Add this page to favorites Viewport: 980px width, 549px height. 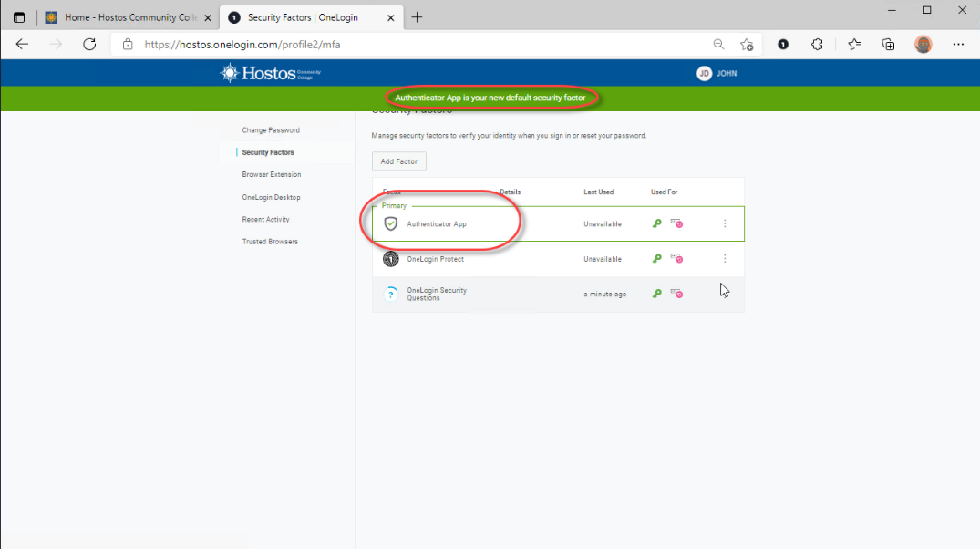point(747,44)
